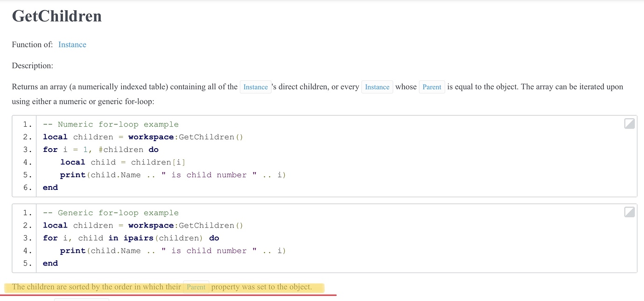Click the copy icon in the Generic for-loop code block
This screenshot has width=644, height=301.
click(630, 212)
